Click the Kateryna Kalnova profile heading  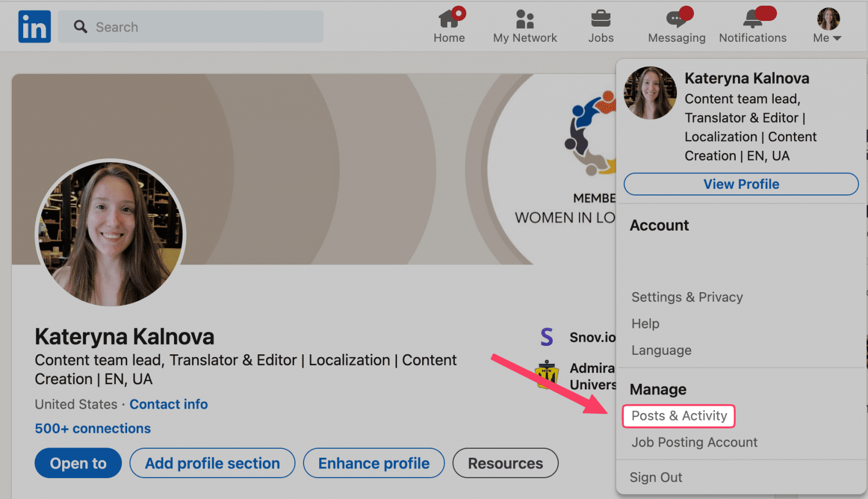click(124, 337)
